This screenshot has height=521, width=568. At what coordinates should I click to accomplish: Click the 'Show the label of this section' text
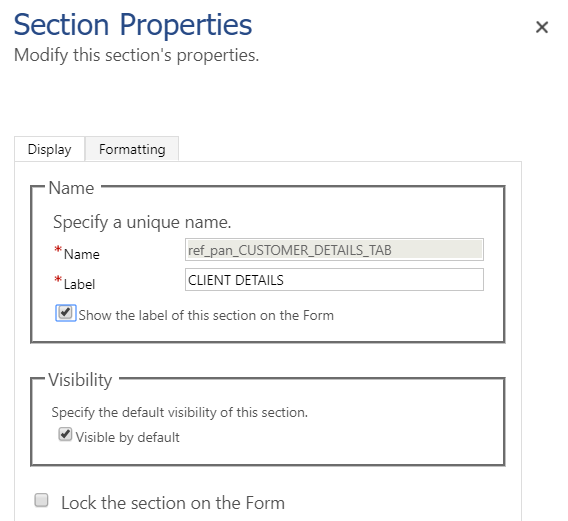206,315
